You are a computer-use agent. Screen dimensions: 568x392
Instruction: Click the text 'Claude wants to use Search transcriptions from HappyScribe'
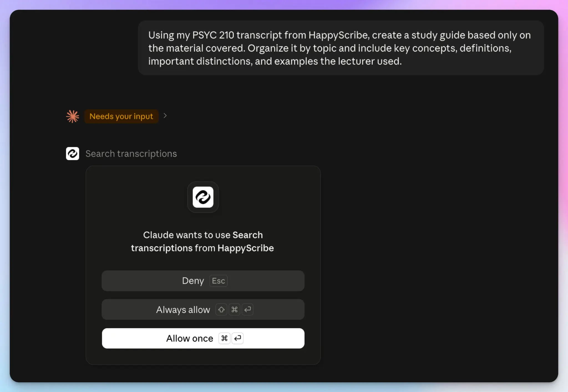coord(203,241)
